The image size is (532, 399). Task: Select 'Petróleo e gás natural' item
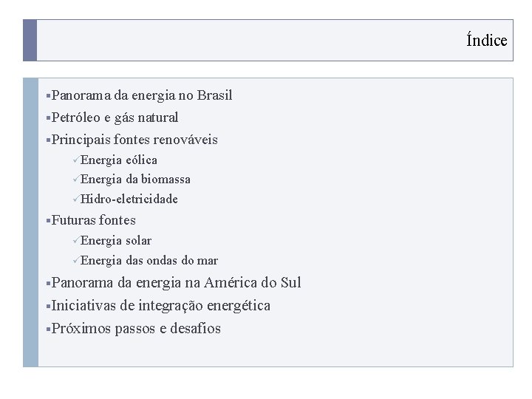coord(115,117)
